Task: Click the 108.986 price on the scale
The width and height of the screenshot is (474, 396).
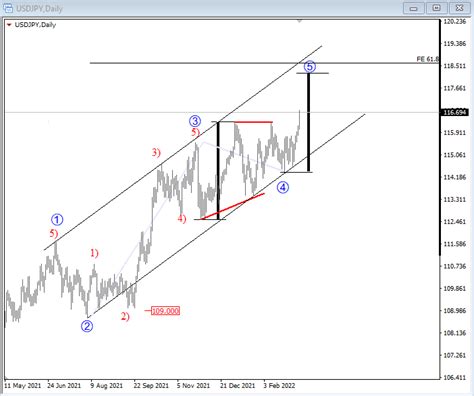Action: pyautogui.click(x=454, y=311)
